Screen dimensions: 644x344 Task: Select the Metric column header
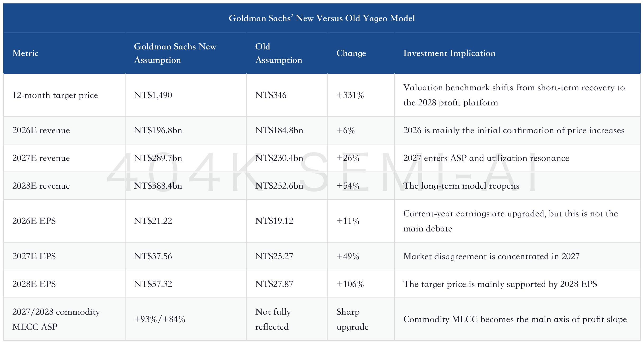pos(25,53)
